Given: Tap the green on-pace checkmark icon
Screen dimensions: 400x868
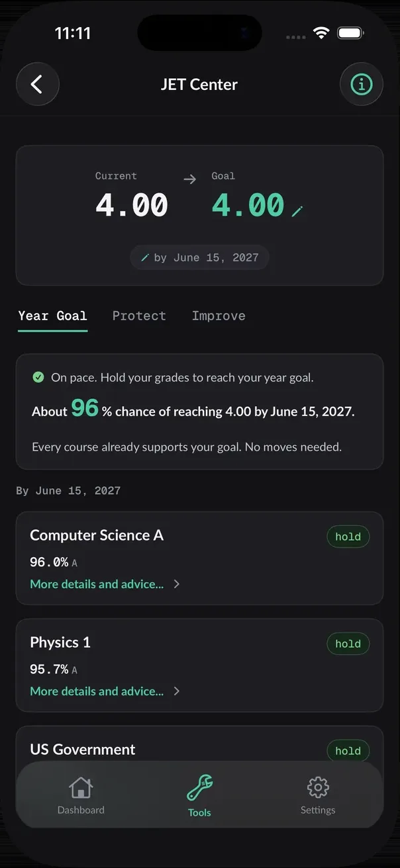Looking at the screenshot, I should tap(38, 377).
